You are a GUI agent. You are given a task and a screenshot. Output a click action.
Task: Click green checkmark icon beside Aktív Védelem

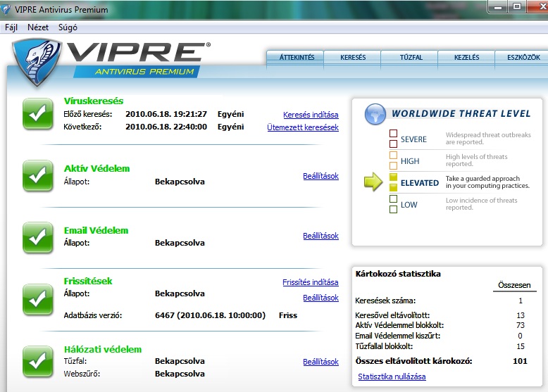(38, 175)
